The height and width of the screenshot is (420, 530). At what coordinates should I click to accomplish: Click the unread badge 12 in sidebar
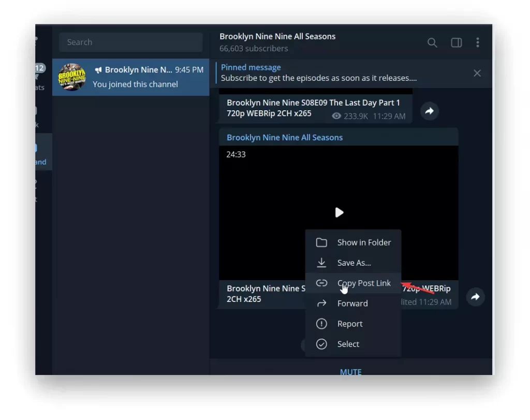pos(39,68)
